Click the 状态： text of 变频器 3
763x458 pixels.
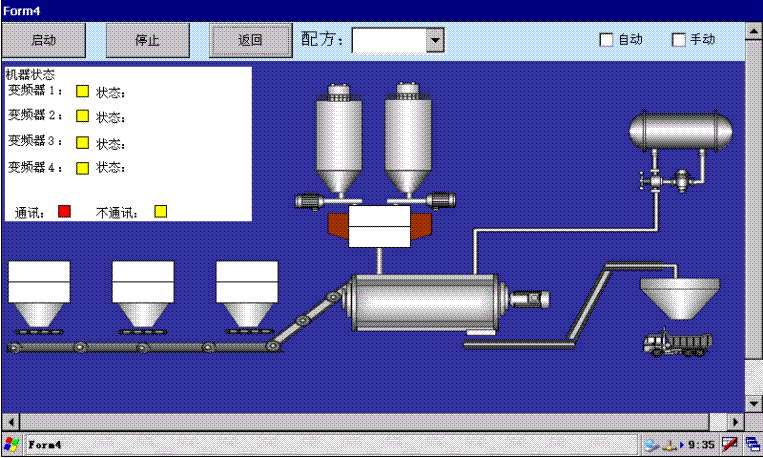pos(110,144)
